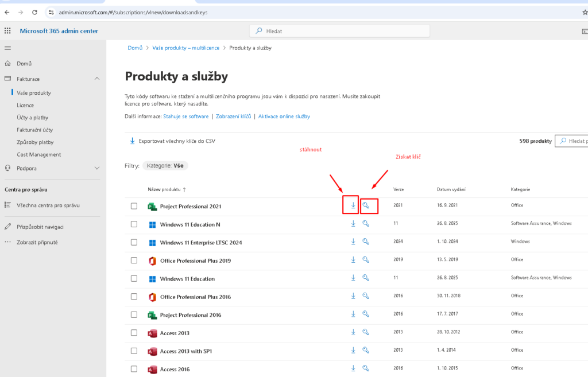Open the app launcher waffle icon

[x=7, y=31]
